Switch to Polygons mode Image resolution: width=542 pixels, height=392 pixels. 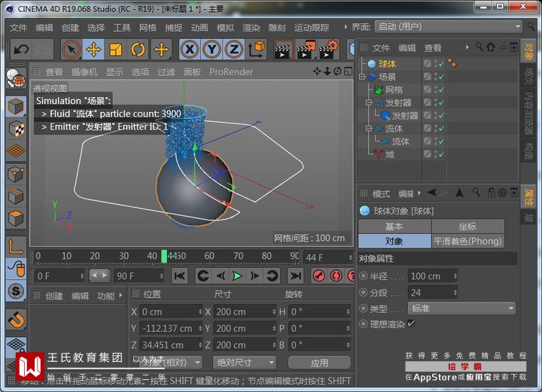16,219
